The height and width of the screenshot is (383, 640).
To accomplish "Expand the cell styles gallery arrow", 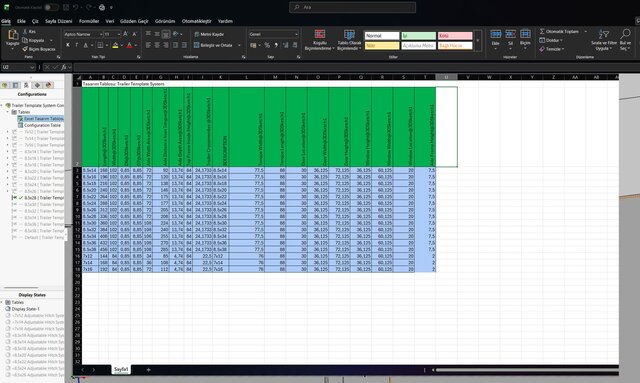I will [478, 40].
